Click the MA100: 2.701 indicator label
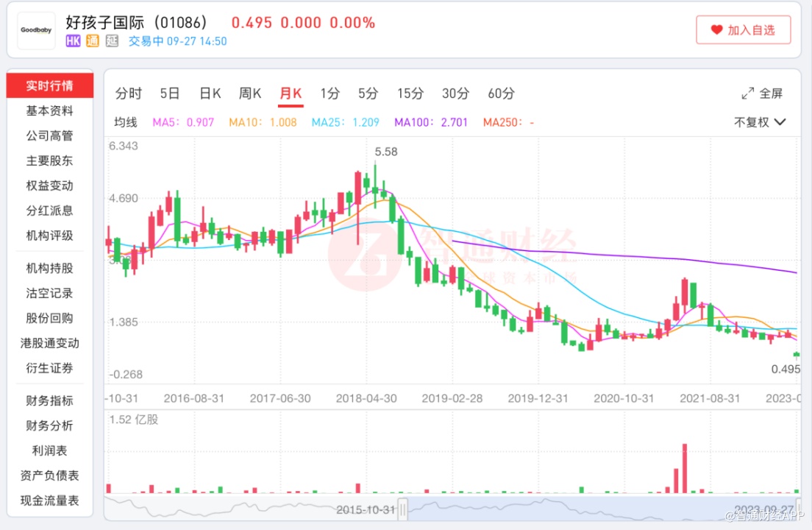This screenshot has height=530, width=812. point(431,122)
